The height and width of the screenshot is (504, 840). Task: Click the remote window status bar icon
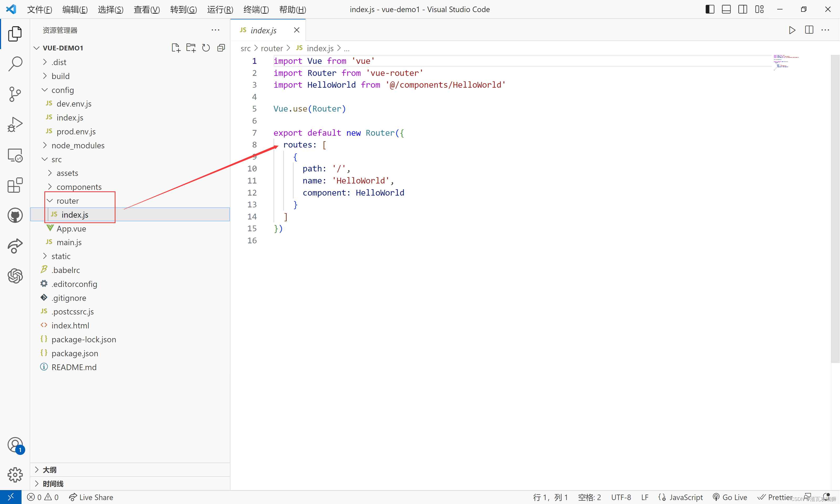[x=10, y=497]
